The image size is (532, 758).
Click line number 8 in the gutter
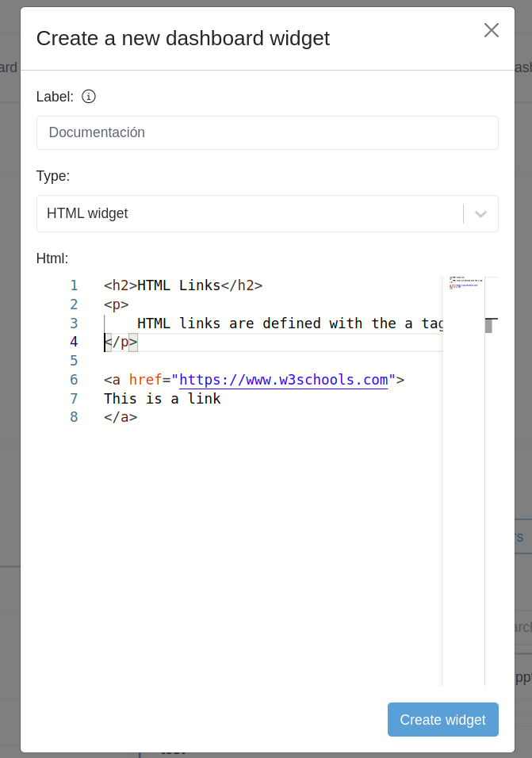74,417
